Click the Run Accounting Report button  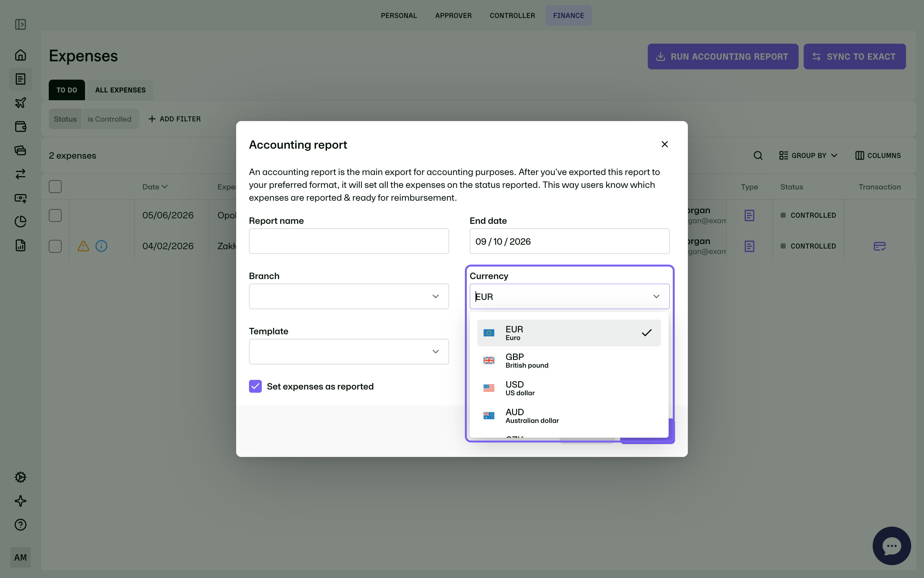pos(723,57)
